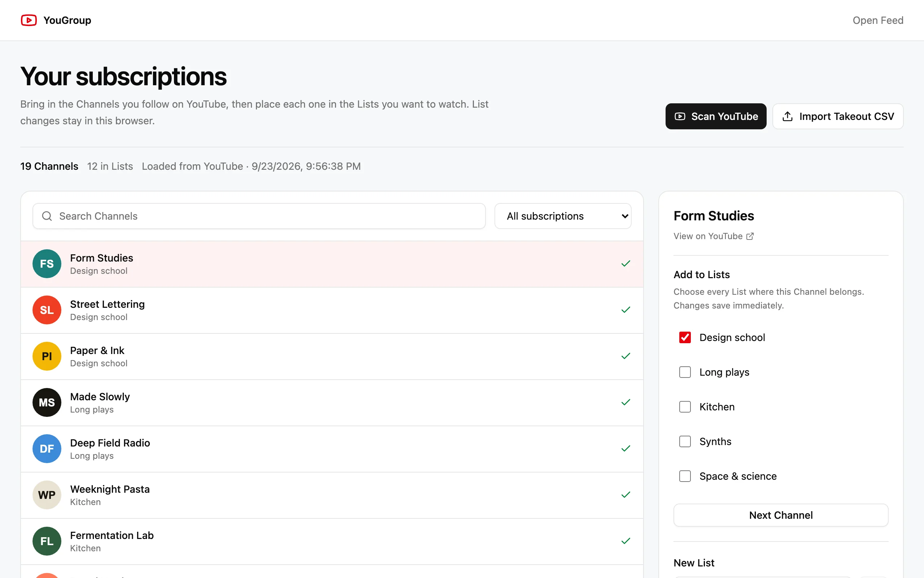Click the MS avatar for Made Slowly

tap(47, 402)
